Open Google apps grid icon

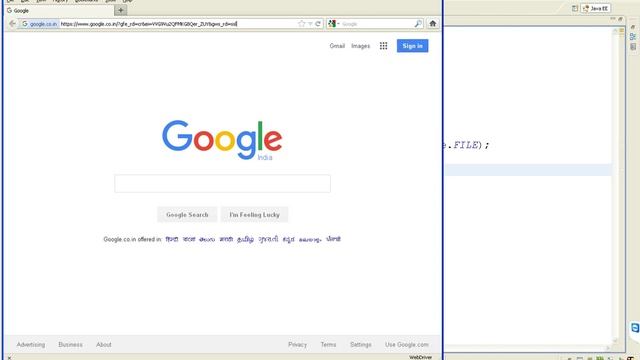[383, 46]
